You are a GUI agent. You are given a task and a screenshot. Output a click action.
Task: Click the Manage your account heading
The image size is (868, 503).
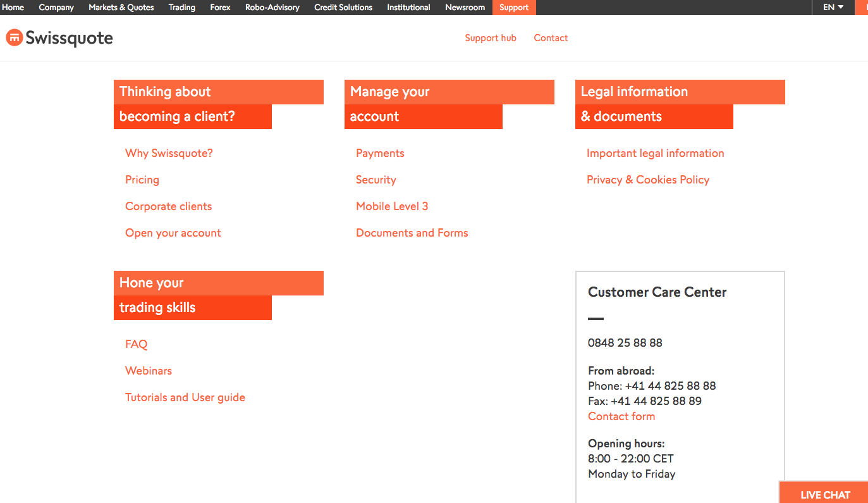(x=449, y=104)
